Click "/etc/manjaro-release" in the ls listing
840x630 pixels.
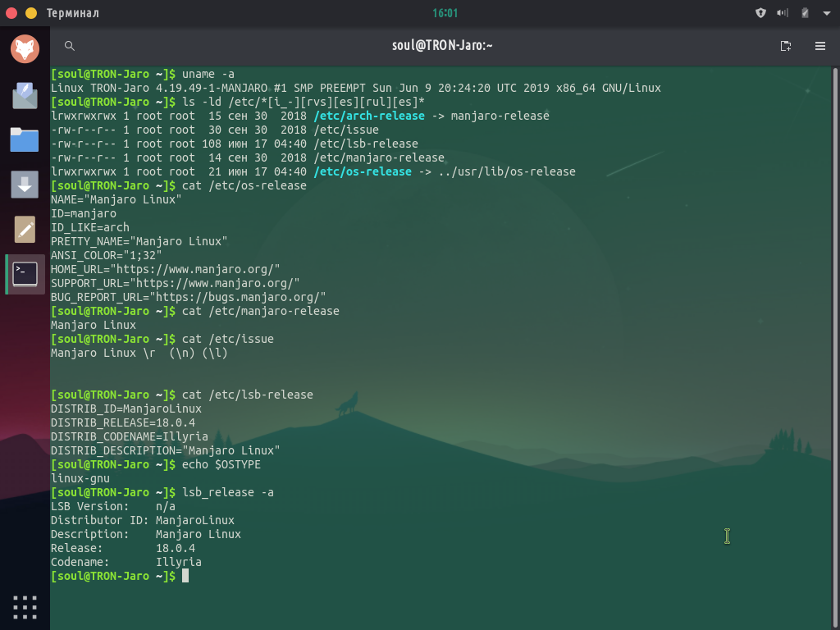379,157
